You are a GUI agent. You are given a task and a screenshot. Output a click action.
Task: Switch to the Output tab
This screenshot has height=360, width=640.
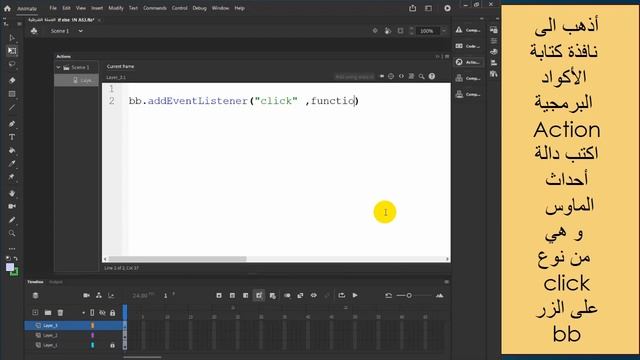click(x=56, y=282)
